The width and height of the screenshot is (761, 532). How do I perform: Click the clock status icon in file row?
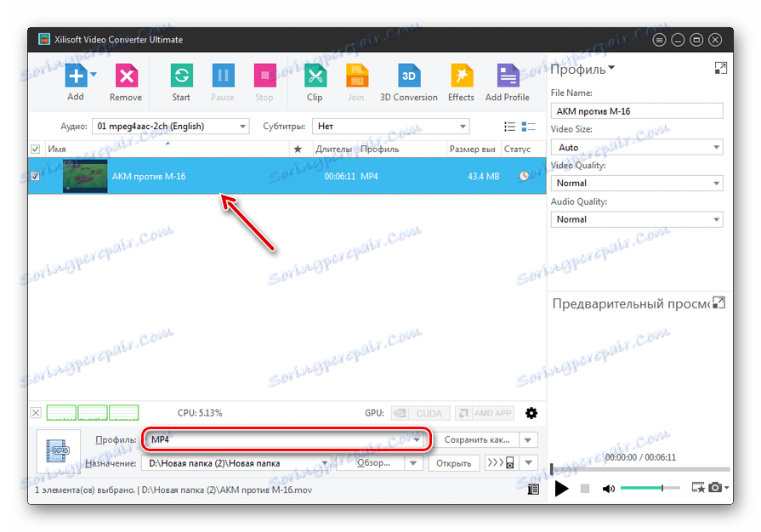(524, 176)
